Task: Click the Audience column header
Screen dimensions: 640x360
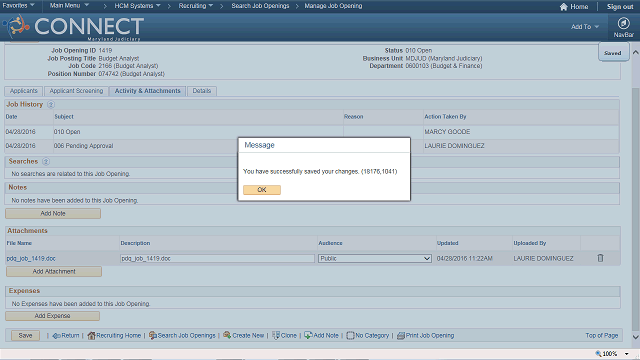Action: (330, 243)
